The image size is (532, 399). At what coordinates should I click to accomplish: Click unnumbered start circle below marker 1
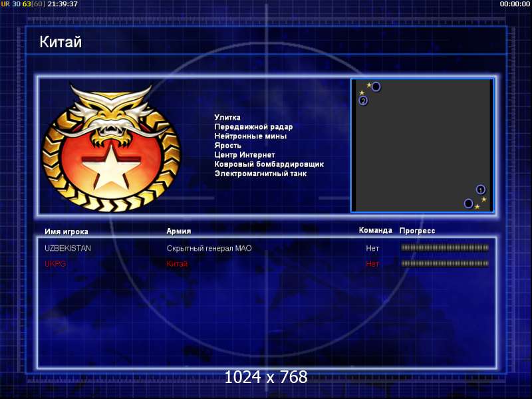click(x=468, y=203)
